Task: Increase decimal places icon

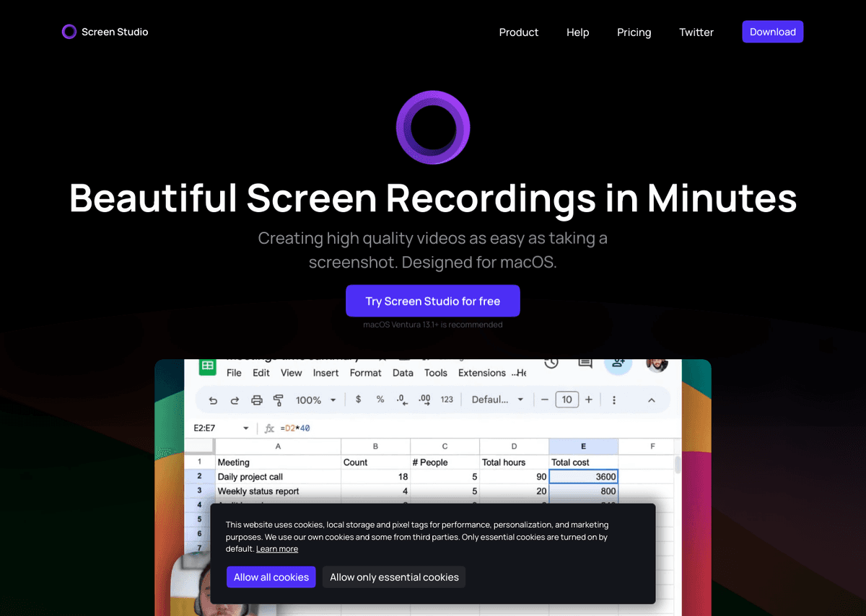Action: tap(424, 400)
